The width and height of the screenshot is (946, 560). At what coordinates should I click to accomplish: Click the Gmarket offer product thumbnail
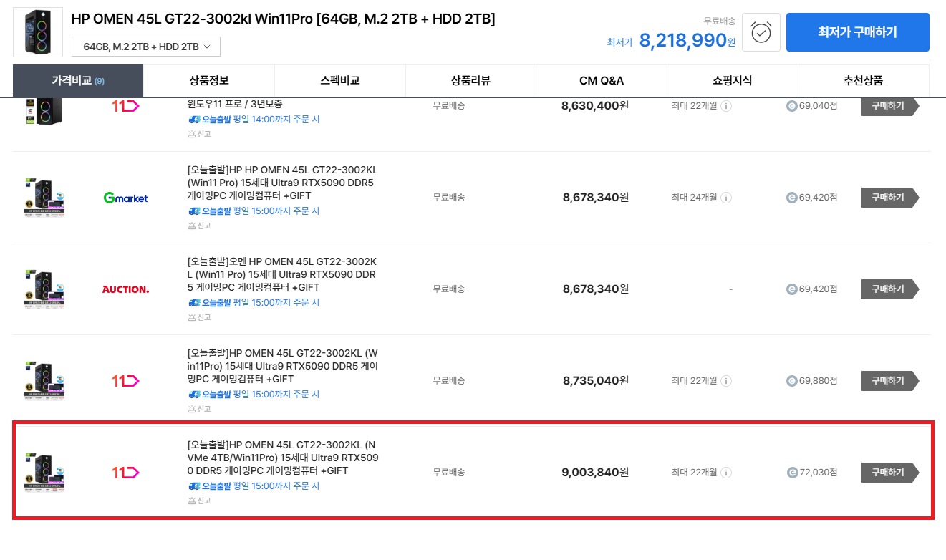tap(45, 198)
